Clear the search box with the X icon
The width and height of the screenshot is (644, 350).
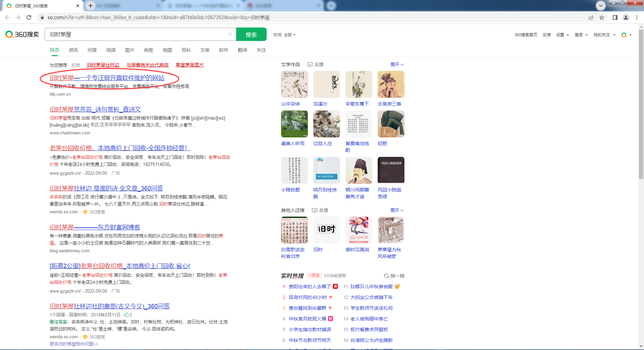pos(230,34)
